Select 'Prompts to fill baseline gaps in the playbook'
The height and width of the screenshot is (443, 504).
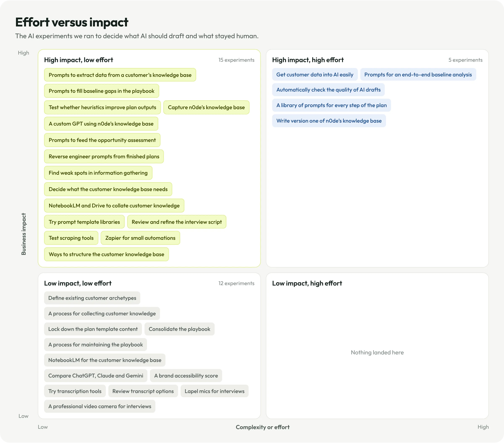(101, 91)
